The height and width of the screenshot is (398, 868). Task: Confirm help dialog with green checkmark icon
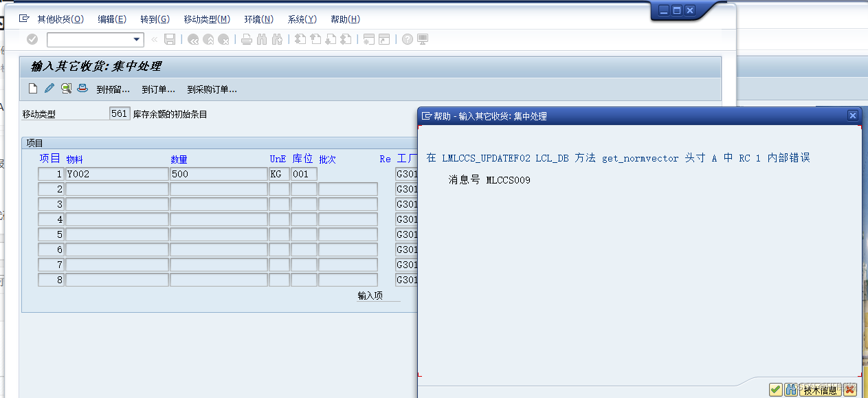(775, 389)
